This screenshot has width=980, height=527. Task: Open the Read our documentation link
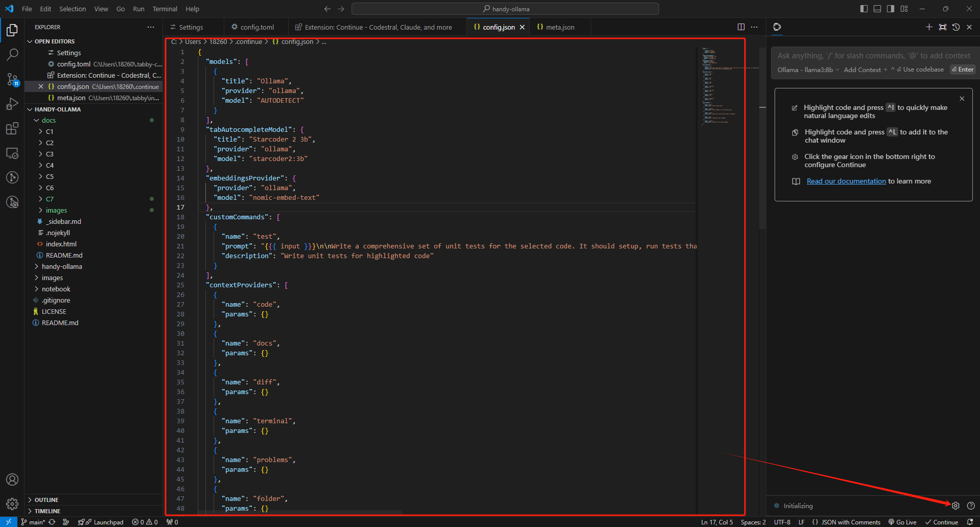846,181
